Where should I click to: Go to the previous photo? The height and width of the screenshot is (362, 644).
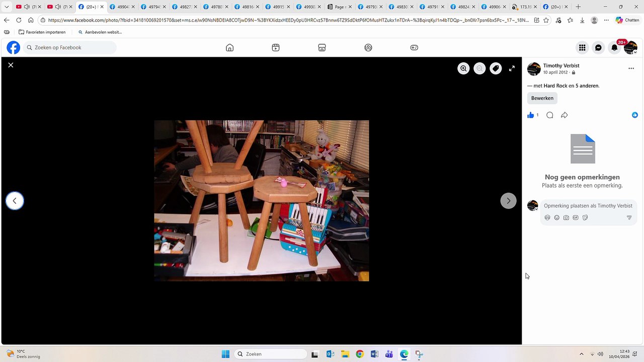coord(15,201)
